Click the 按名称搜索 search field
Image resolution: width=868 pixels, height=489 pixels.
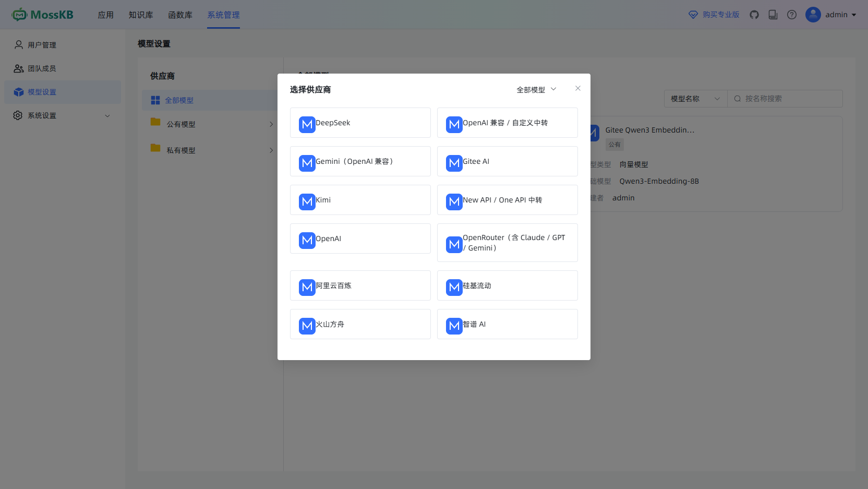785,99
